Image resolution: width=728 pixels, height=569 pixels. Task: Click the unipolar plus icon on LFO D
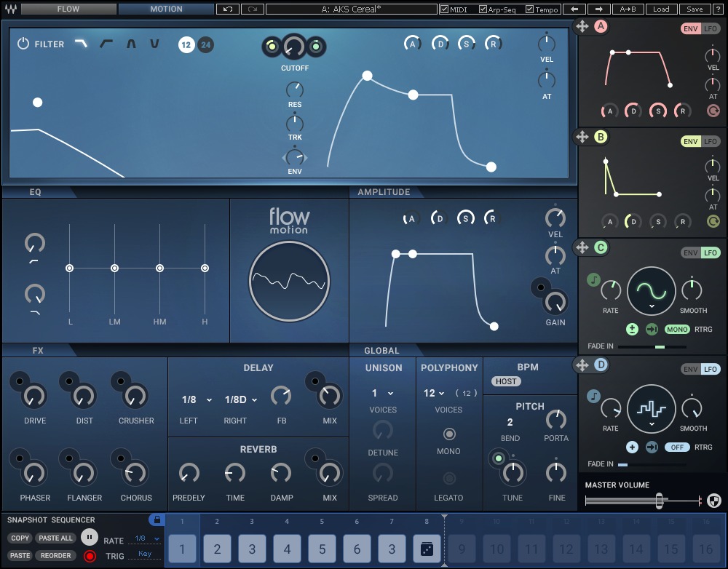[632, 447]
